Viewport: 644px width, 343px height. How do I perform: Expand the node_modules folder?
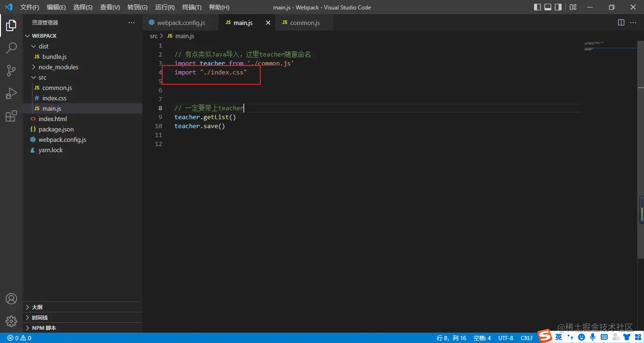tap(83, 67)
